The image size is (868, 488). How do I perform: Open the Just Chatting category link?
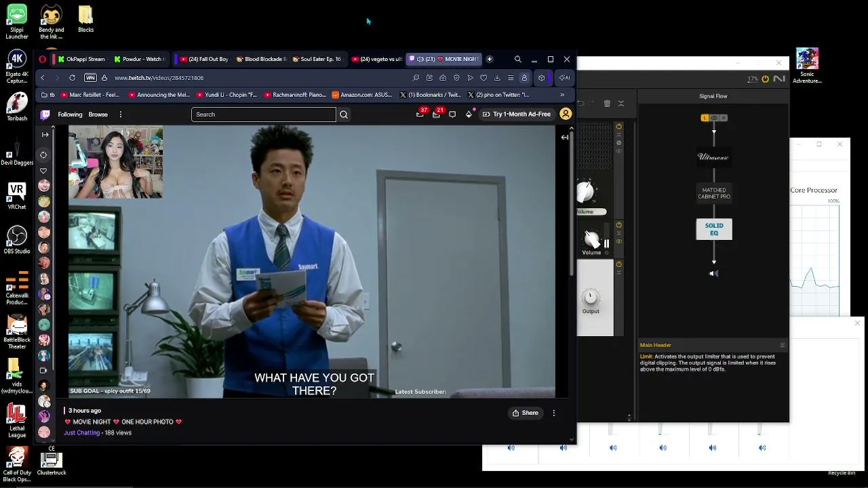(82, 432)
